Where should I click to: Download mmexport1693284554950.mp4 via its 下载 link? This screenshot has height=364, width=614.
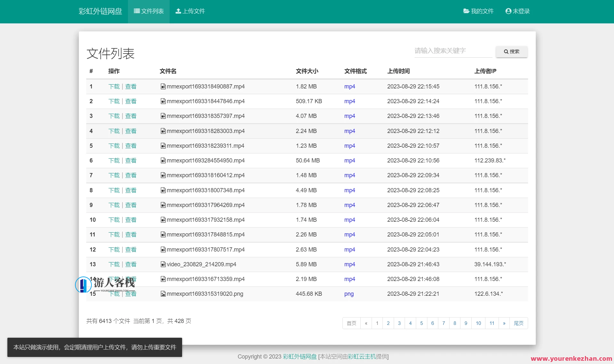pos(114,160)
